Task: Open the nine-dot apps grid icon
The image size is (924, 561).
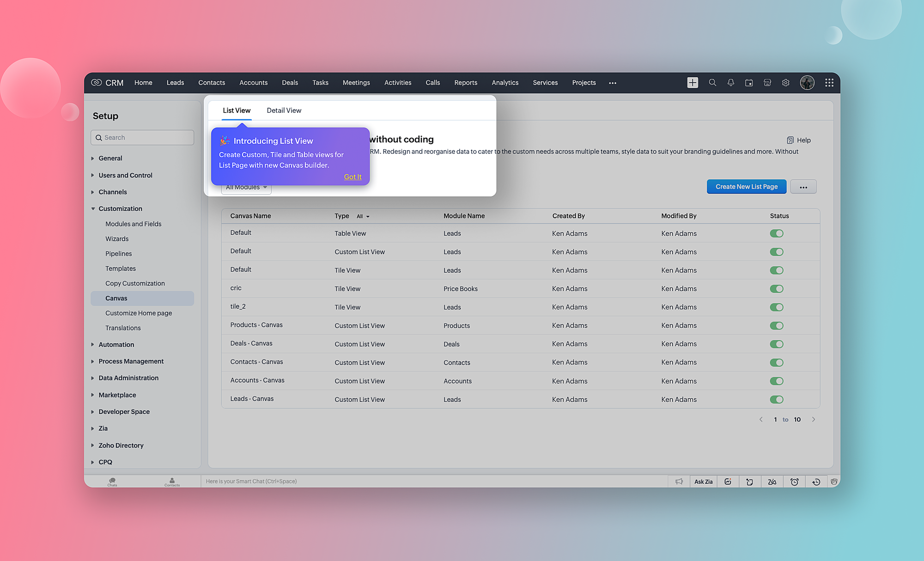Action: tap(829, 83)
